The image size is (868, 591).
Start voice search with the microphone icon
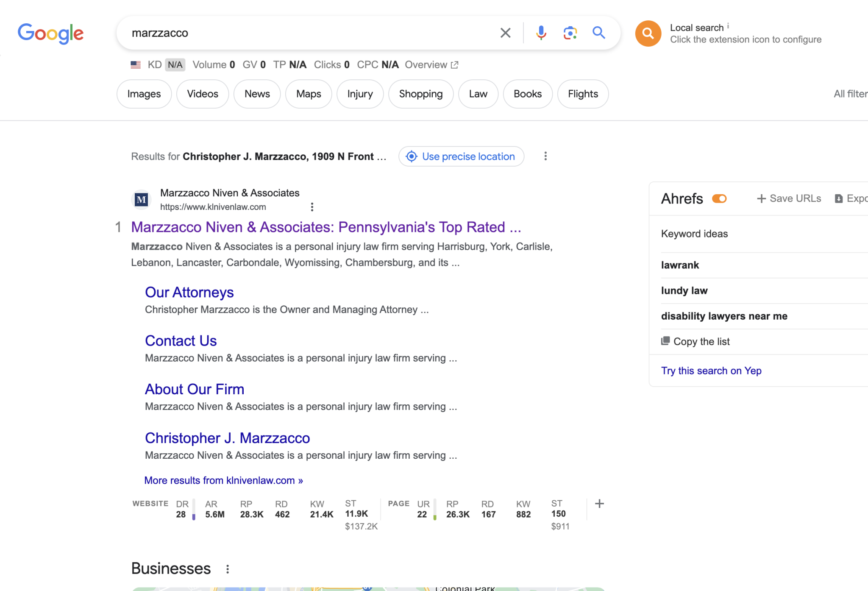point(541,33)
